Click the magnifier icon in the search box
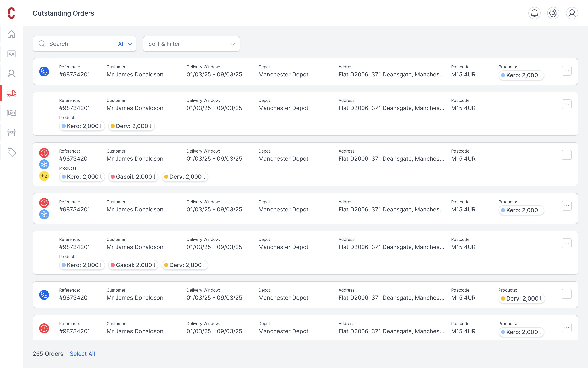588x368 pixels. 42,44
